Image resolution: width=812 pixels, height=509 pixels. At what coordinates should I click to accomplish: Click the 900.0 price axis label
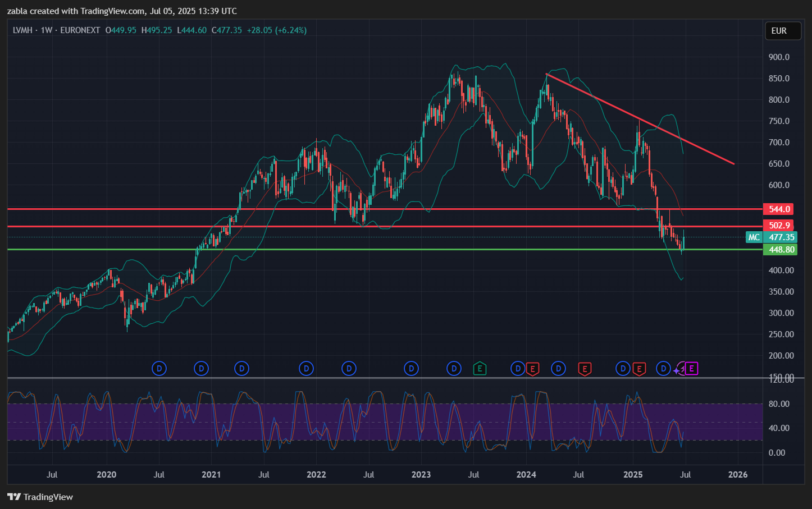click(779, 57)
